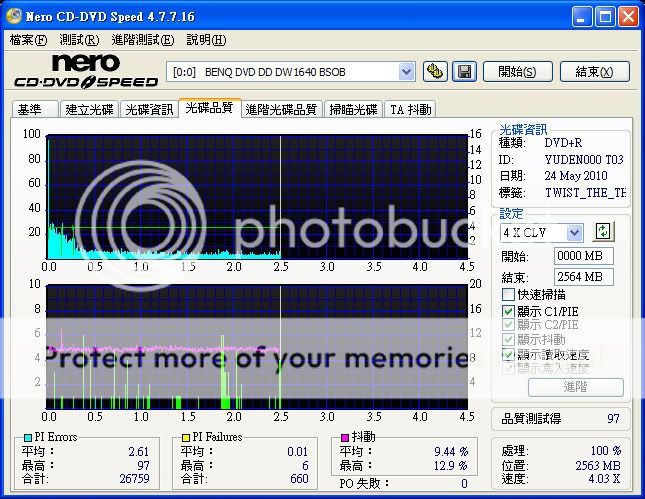
Task: Click the magenta jitter legend square
Action: point(345,437)
